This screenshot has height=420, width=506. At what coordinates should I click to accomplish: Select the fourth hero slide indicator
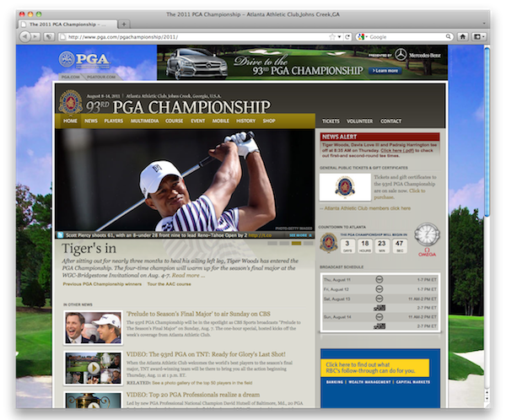click(308, 244)
